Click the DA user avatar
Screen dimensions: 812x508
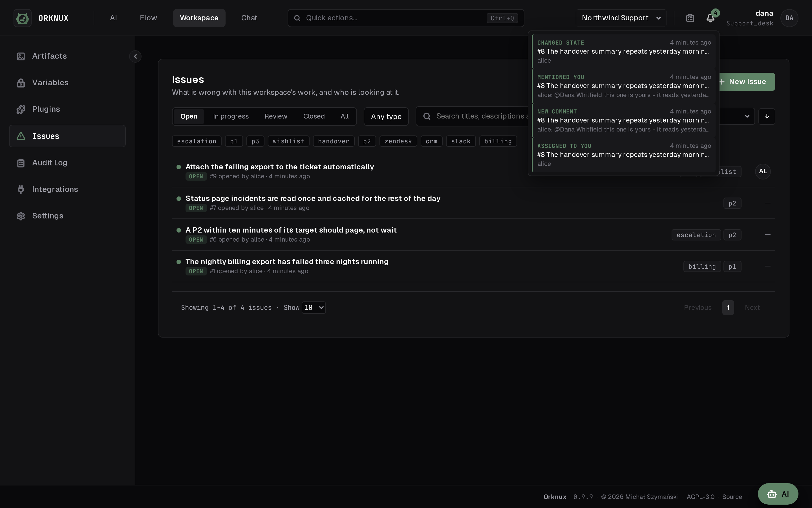789,18
